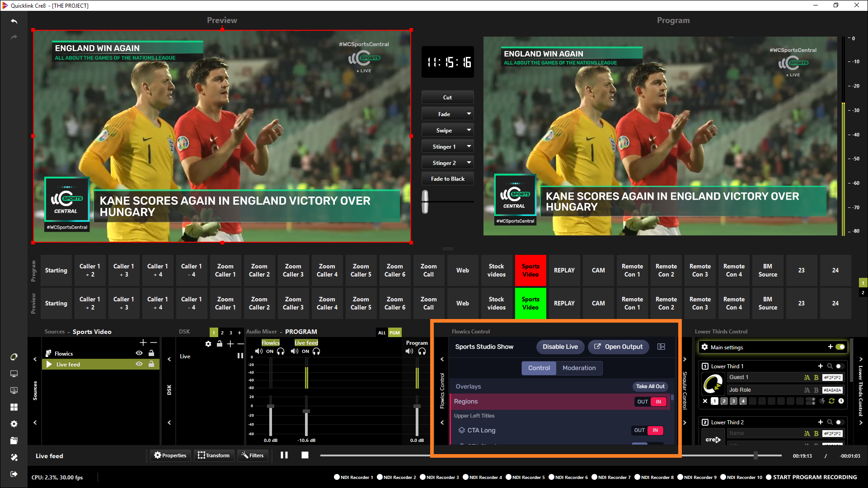Open DSK settings gear icon
The height and width of the screenshot is (488, 868).
(x=208, y=344)
